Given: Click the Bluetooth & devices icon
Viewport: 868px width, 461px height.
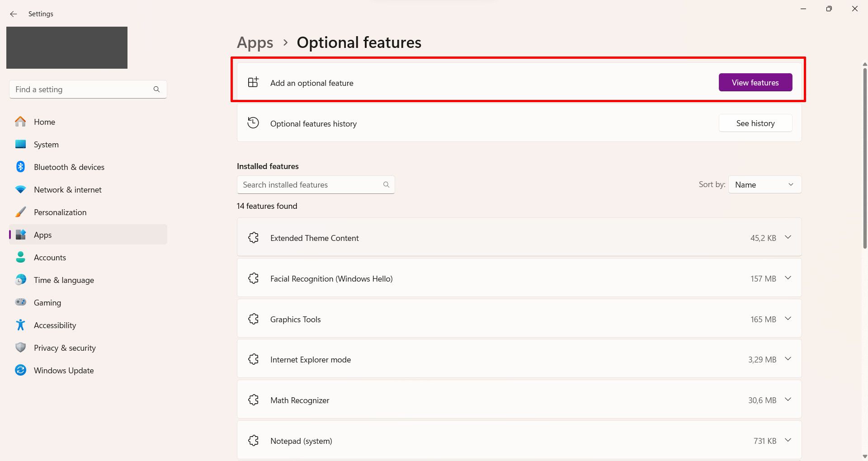Looking at the screenshot, I should 20,167.
